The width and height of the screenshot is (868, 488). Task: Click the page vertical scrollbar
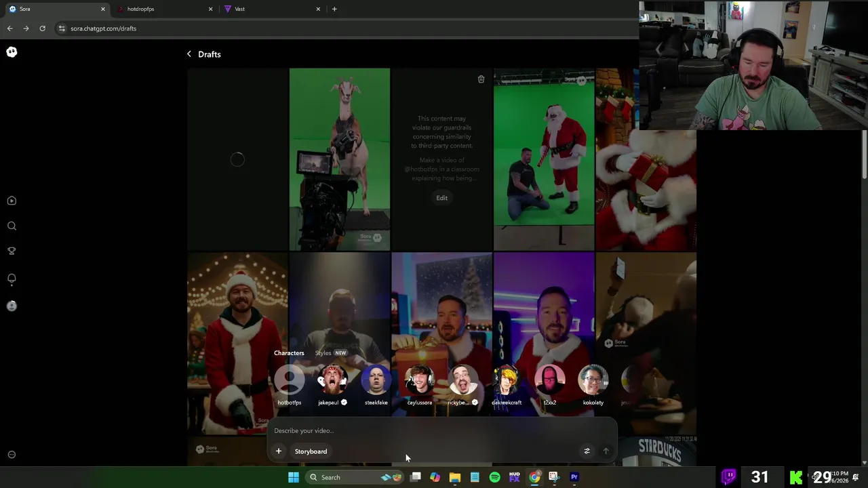click(x=864, y=156)
